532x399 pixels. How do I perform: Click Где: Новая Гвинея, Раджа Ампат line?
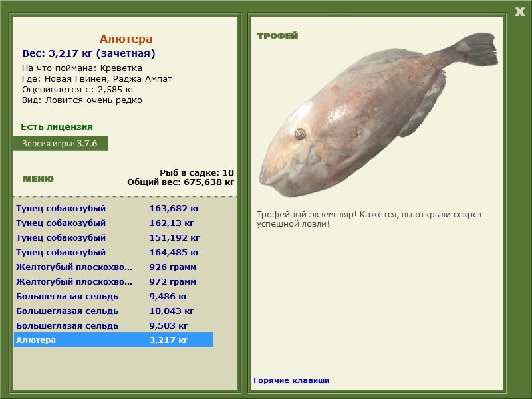[x=96, y=79]
